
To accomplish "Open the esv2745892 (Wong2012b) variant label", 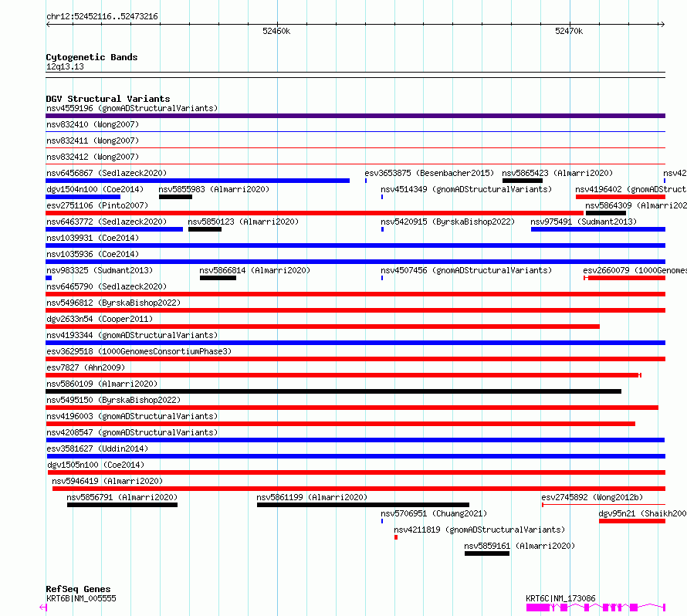I will (592, 497).
